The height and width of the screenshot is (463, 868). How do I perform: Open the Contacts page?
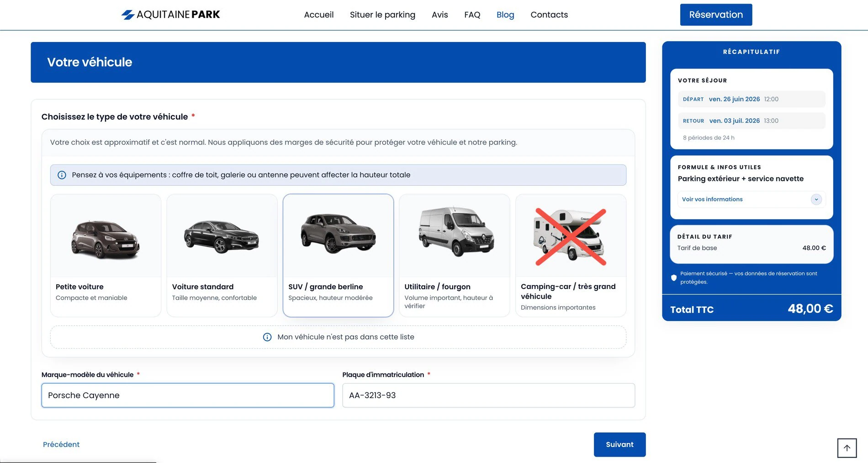[549, 15]
